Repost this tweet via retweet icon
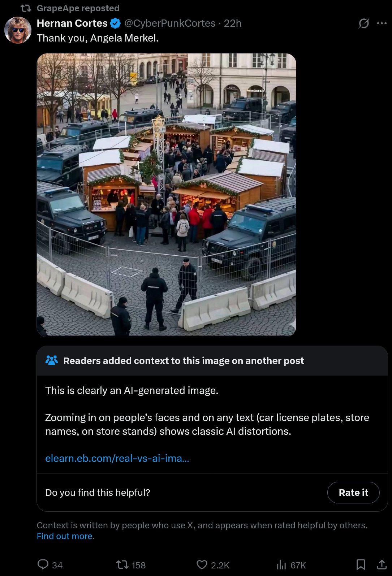392x576 pixels. pos(122,564)
